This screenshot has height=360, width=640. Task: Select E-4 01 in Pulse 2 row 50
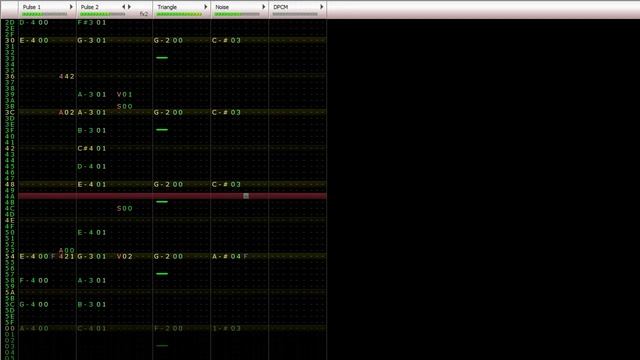point(92,233)
